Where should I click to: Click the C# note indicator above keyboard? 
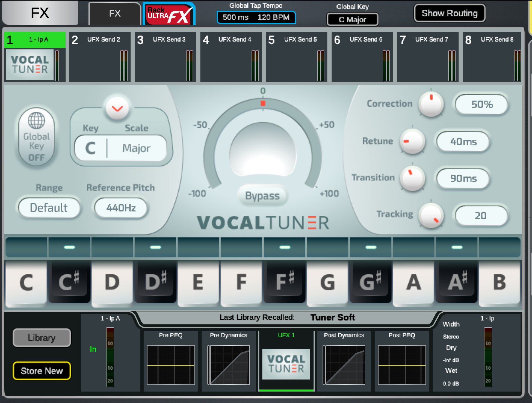[x=70, y=247]
